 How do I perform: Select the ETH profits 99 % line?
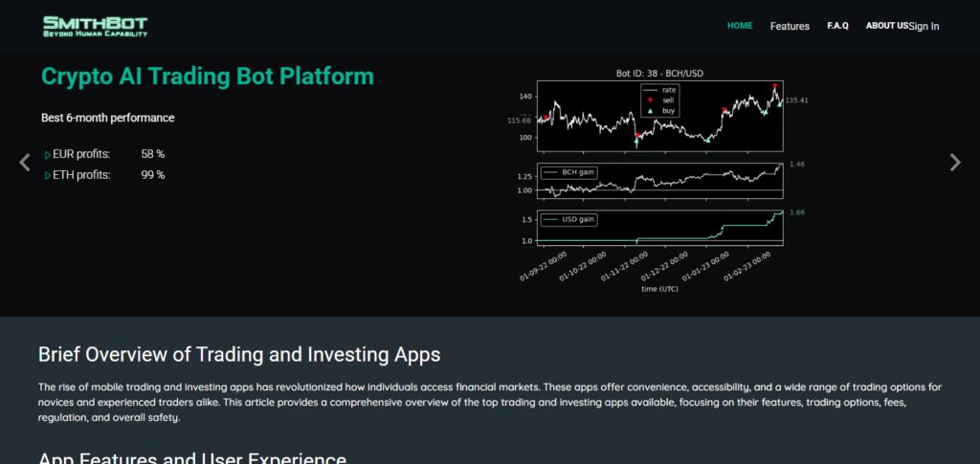[105, 175]
